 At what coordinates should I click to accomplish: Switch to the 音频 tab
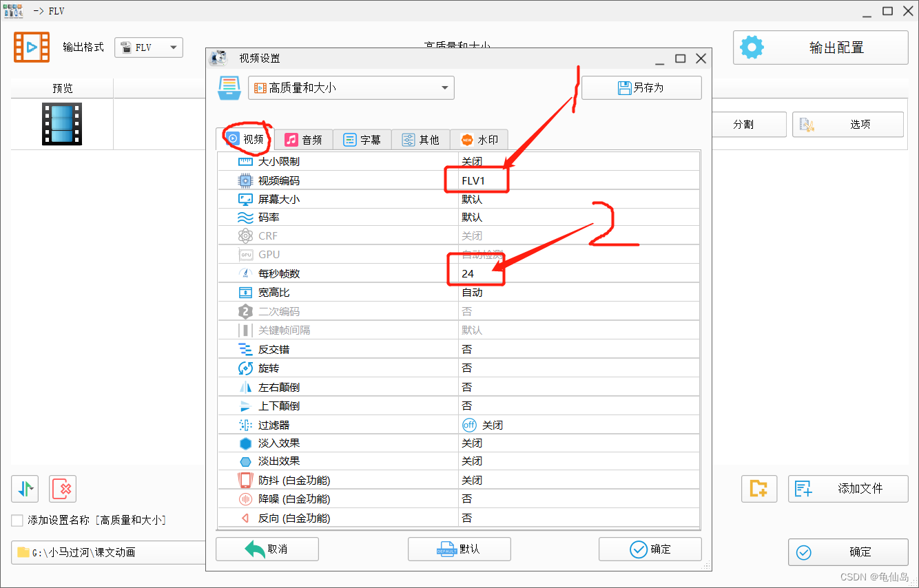pos(304,139)
